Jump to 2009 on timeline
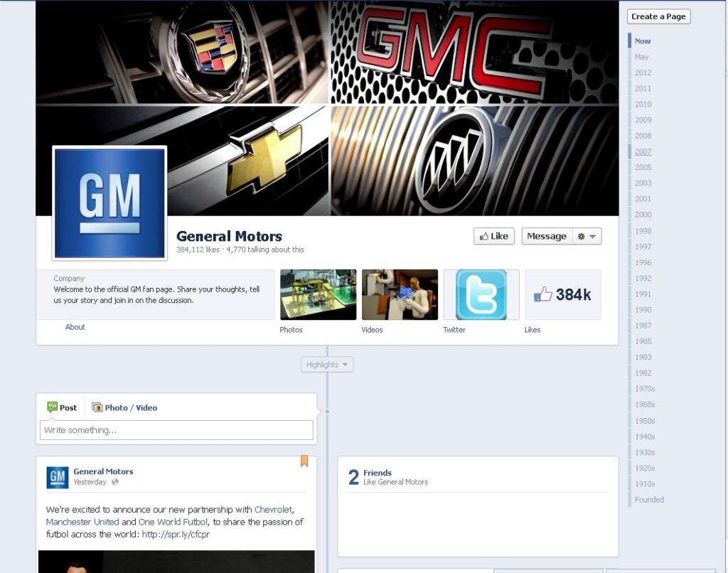This screenshot has height=573, width=728. pyautogui.click(x=643, y=120)
